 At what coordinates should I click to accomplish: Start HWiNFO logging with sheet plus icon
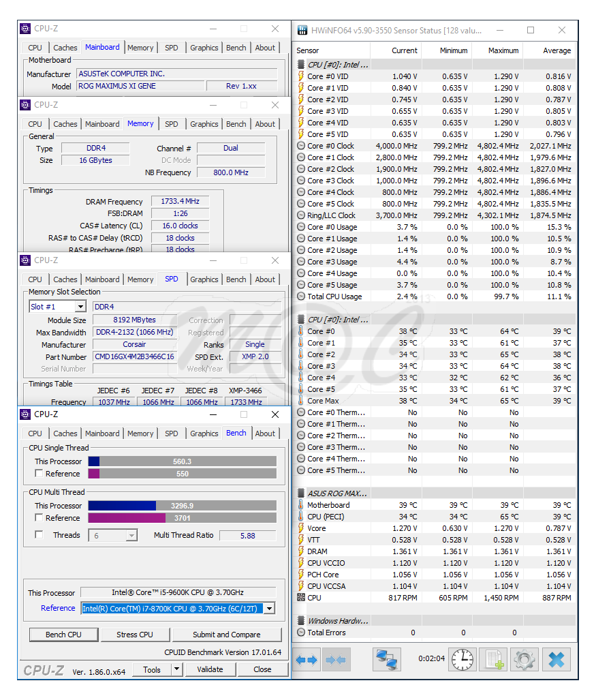[494, 659]
